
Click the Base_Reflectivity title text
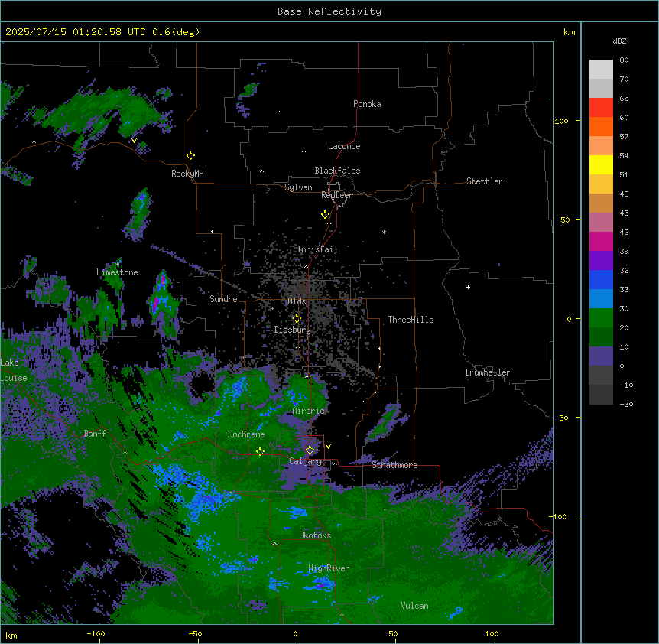(329, 11)
